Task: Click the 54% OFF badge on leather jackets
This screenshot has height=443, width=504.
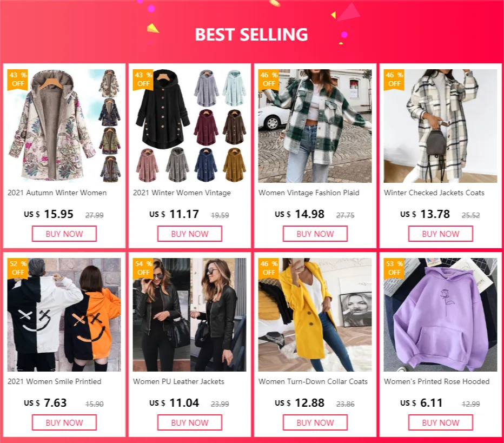Action: pyautogui.click(x=143, y=268)
